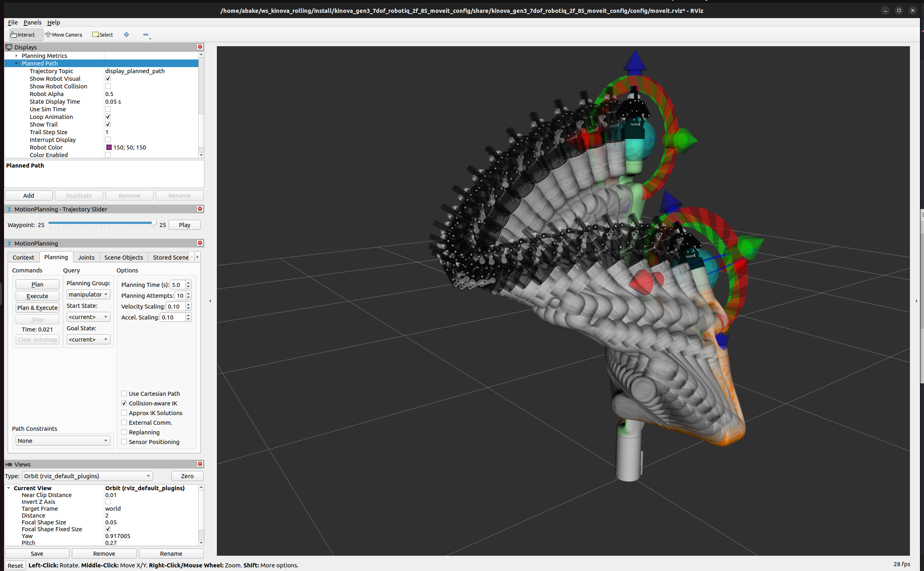Image resolution: width=924 pixels, height=571 pixels.
Task: Open the Planning tab in MotionPlanning
Action: pyautogui.click(x=55, y=257)
